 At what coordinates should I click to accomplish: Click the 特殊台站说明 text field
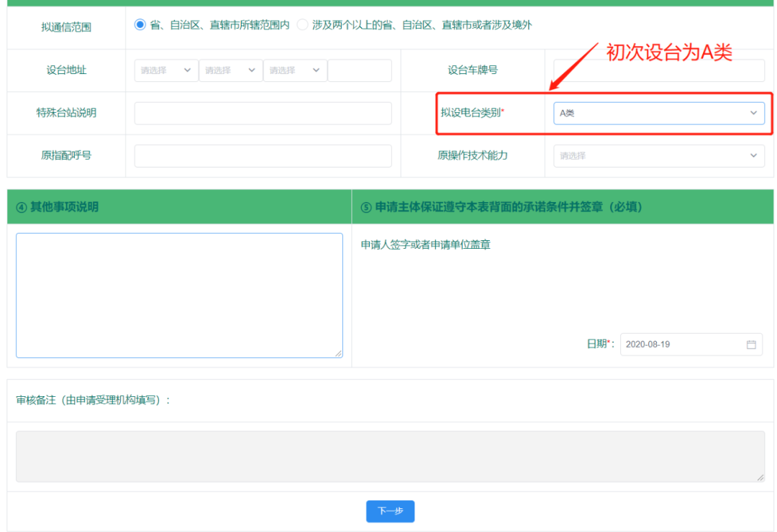(263, 113)
